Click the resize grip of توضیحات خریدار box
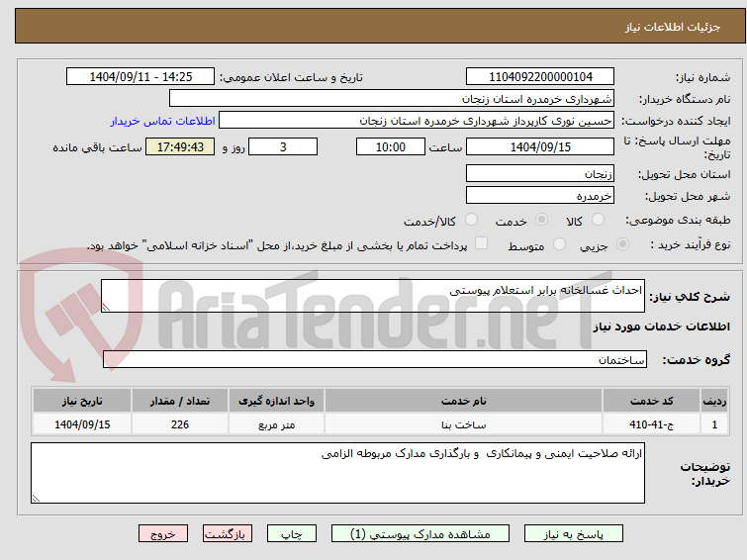The image size is (747, 560). [x=36, y=499]
